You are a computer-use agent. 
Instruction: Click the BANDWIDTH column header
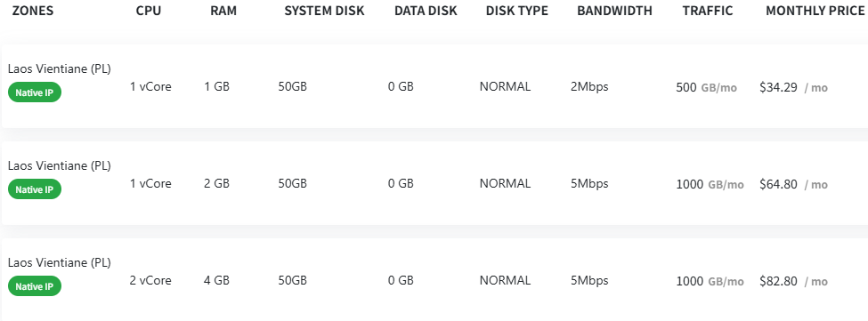coord(614,11)
